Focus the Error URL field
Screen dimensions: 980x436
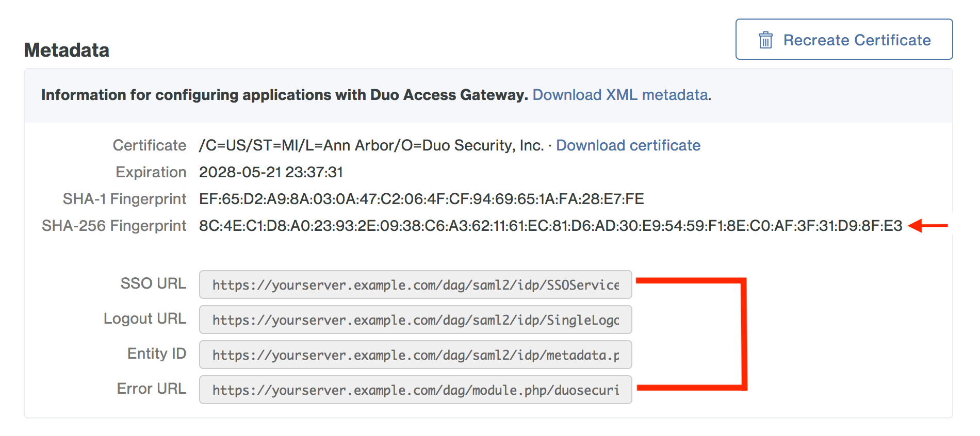click(415, 390)
